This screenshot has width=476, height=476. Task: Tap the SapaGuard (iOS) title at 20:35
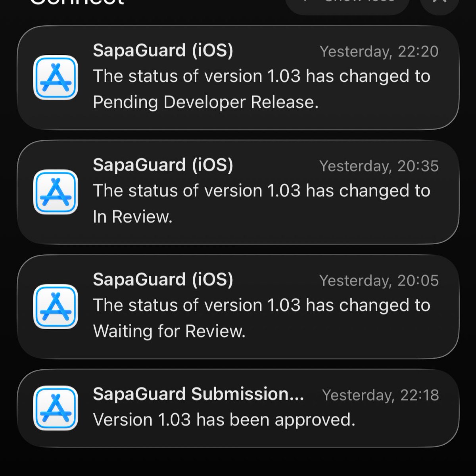tap(163, 165)
